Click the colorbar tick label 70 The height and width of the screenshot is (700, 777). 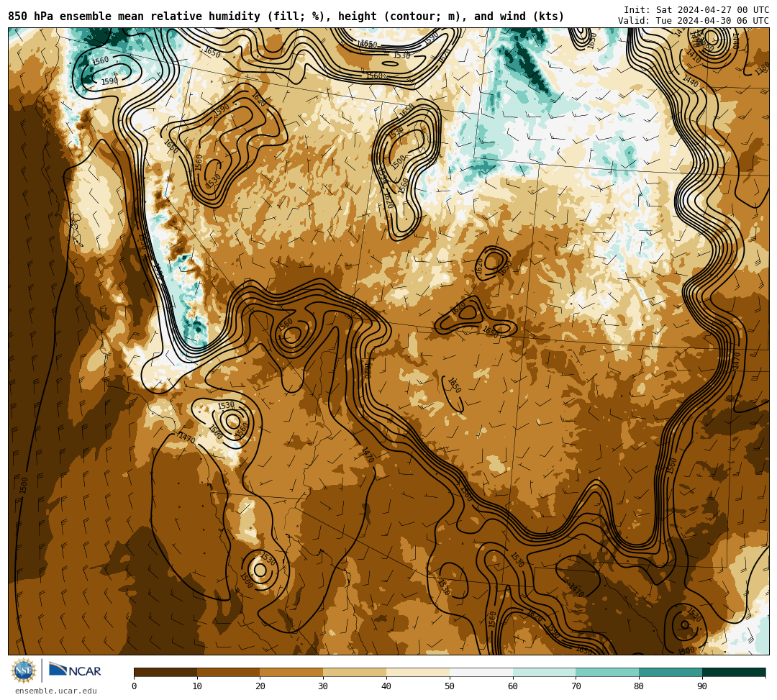click(x=576, y=686)
